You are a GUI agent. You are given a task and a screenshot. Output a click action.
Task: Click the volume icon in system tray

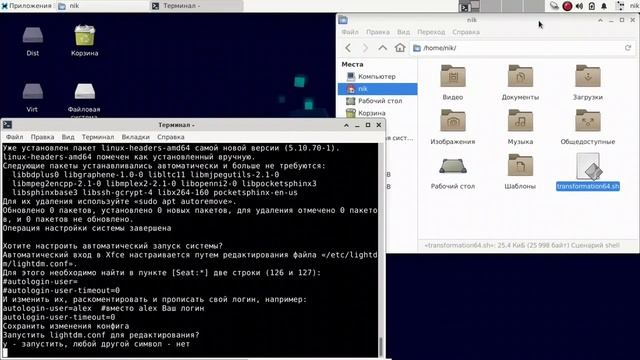click(x=579, y=6)
